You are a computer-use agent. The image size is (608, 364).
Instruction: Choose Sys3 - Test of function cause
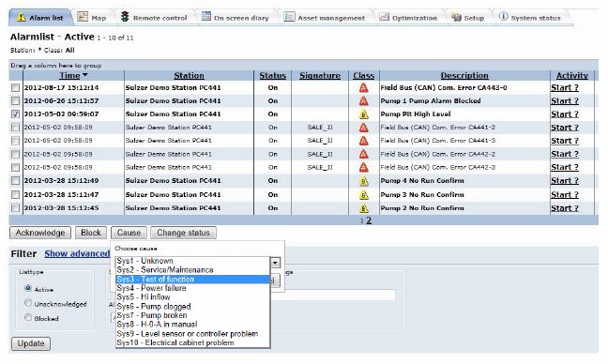tap(192, 280)
